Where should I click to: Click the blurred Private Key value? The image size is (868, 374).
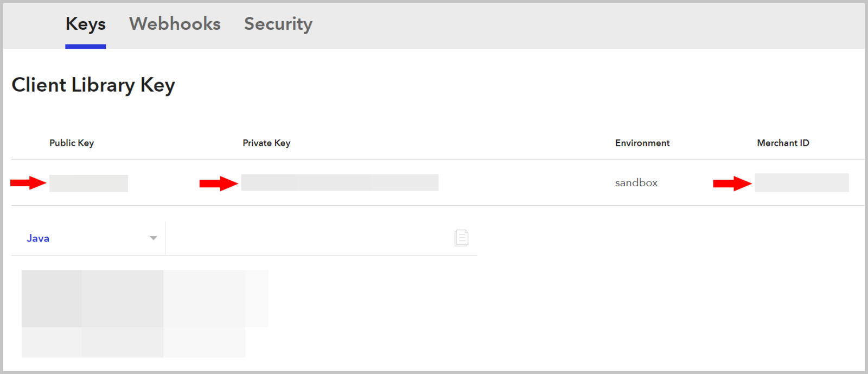coord(340,182)
